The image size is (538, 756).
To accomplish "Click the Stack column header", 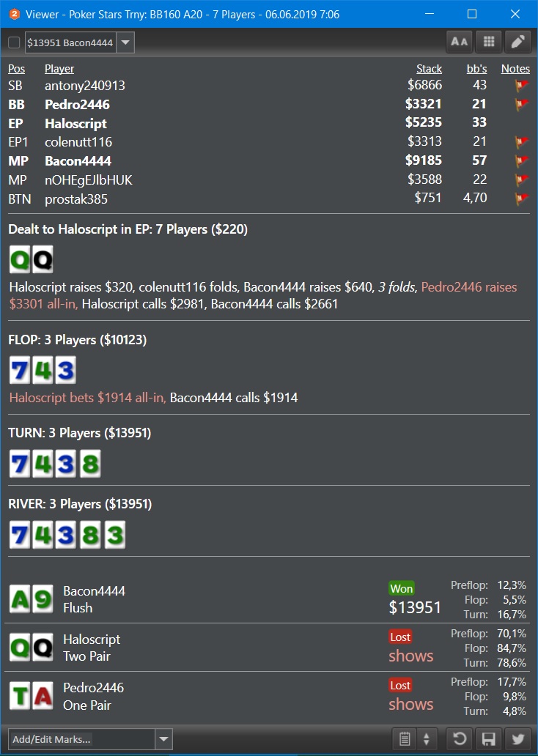I will click(429, 68).
